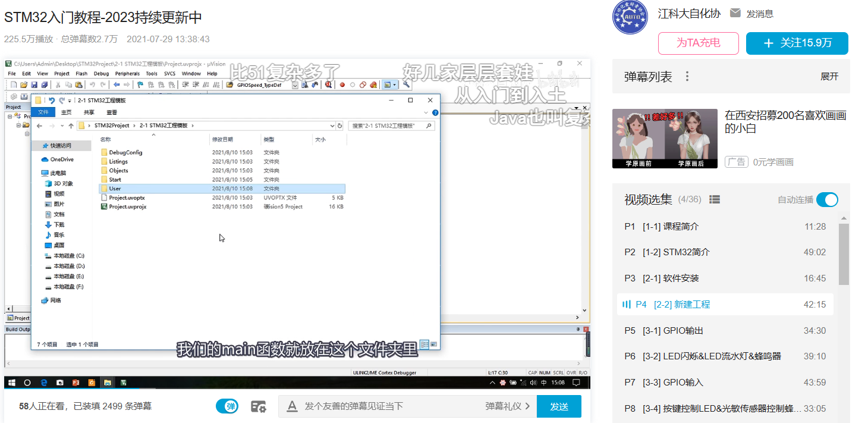Click Kill All Breakpoints icon in µVision
868x423 pixels.
373,85
